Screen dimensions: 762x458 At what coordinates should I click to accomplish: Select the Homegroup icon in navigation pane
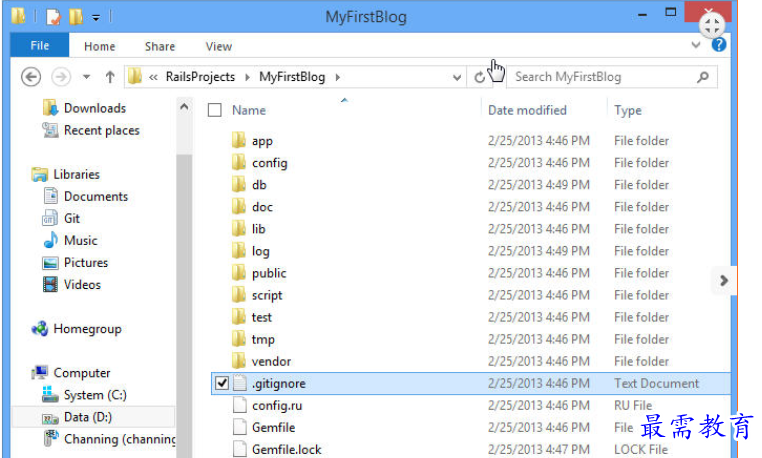pyautogui.click(x=40, y=329)
